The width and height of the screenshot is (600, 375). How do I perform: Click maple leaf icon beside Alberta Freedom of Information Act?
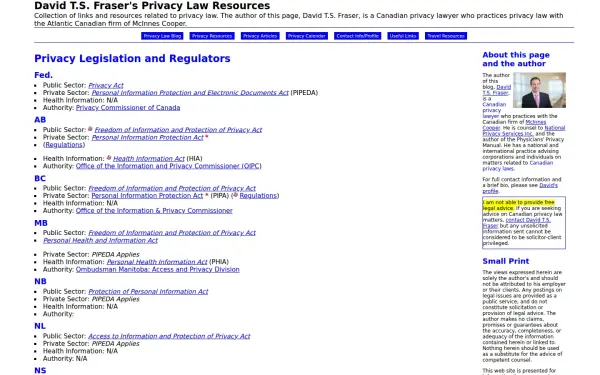90,129
